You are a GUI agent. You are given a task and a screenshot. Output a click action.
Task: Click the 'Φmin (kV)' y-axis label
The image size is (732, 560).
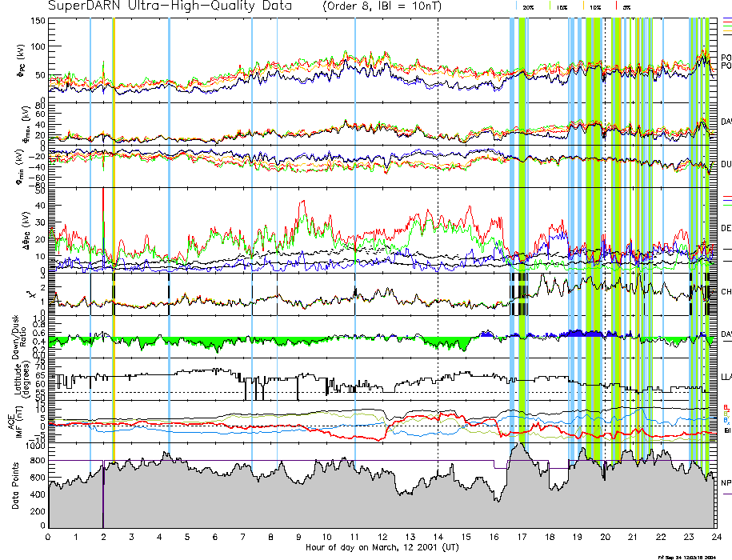[20, 166]
